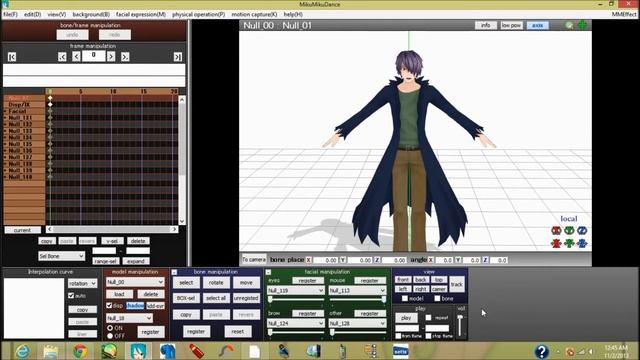Toggle the model disp checkbox
Screen dimensions: 640x360
coord(109,305)
